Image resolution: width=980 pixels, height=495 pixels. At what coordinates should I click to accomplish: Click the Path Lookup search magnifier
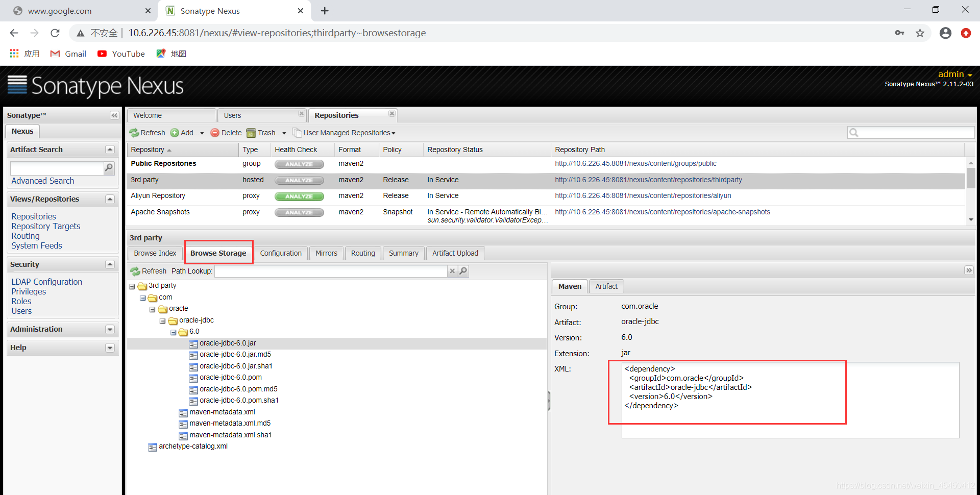pyautogui.click(x=463, y=271)
